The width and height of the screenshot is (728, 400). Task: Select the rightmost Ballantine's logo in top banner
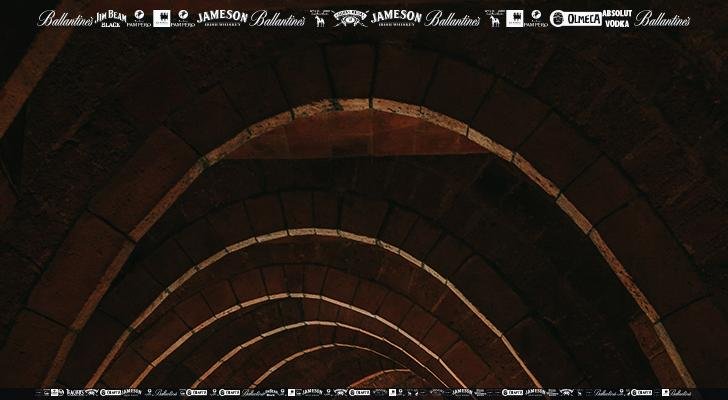(x=662, y=18)
